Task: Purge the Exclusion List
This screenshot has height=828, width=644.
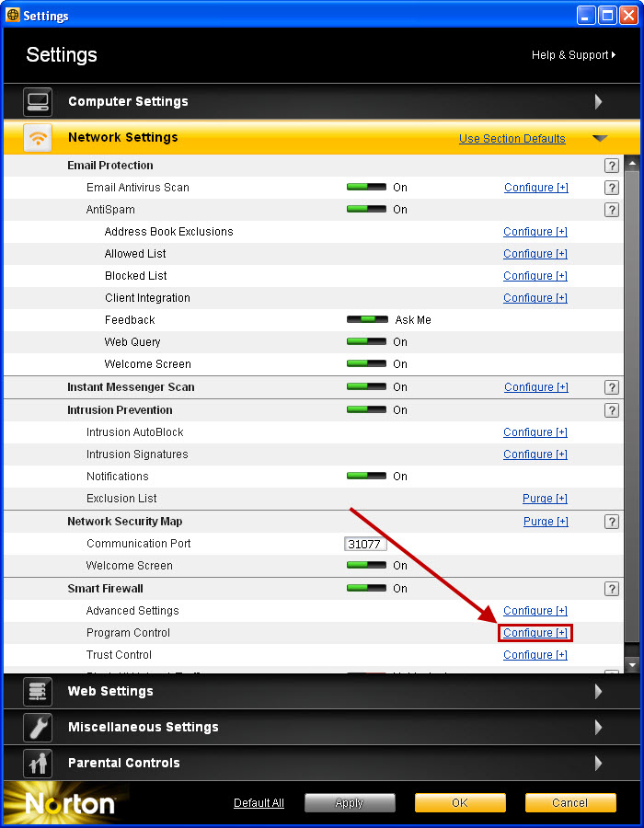Action: (x=545, y=499)
